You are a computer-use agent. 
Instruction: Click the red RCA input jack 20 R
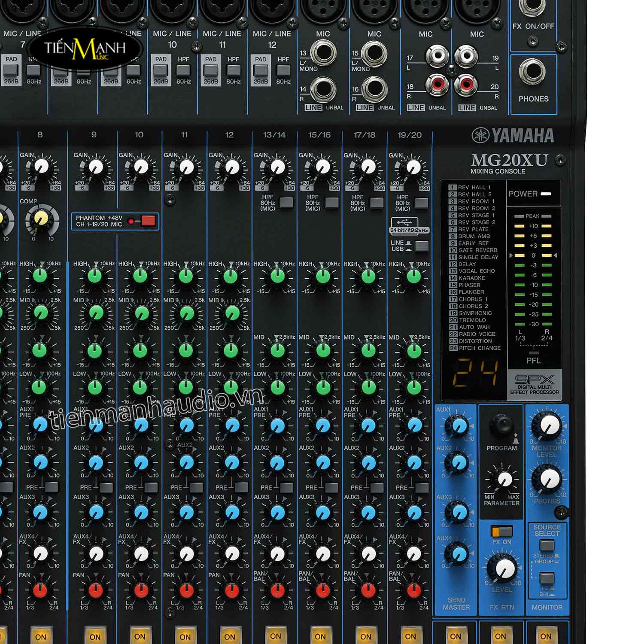pos(466,85)
